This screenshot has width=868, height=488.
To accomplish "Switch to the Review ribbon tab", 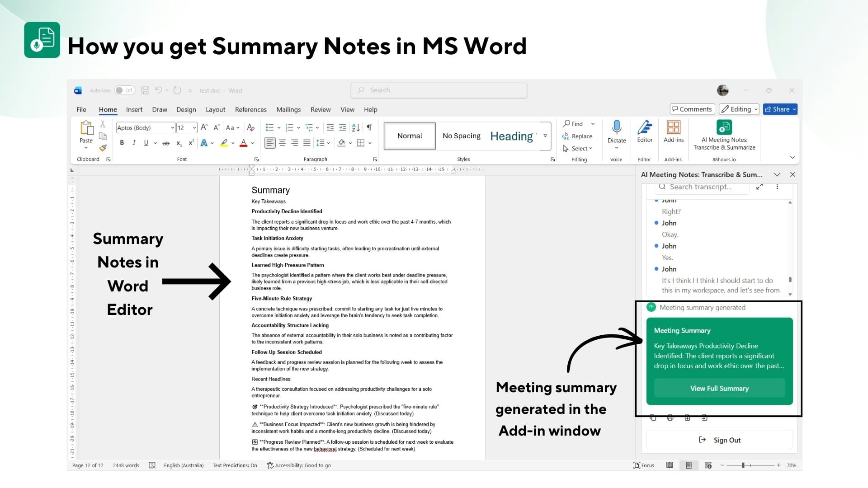I will (x=321, y=109).
